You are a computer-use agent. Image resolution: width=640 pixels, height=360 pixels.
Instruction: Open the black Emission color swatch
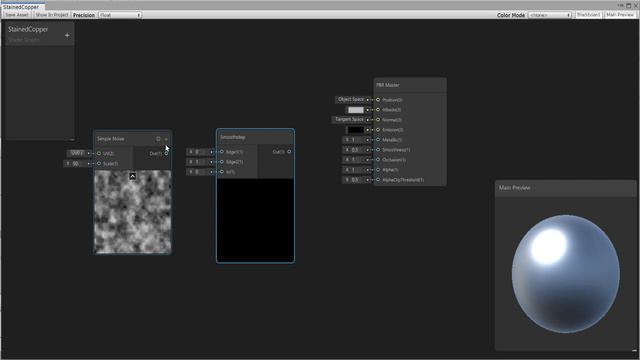tap(356, 130)
